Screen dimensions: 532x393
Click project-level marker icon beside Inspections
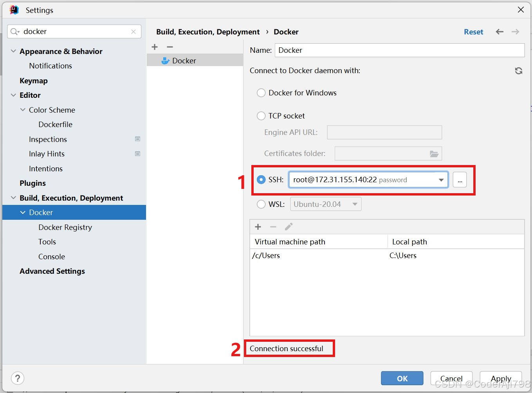(137, 139)
